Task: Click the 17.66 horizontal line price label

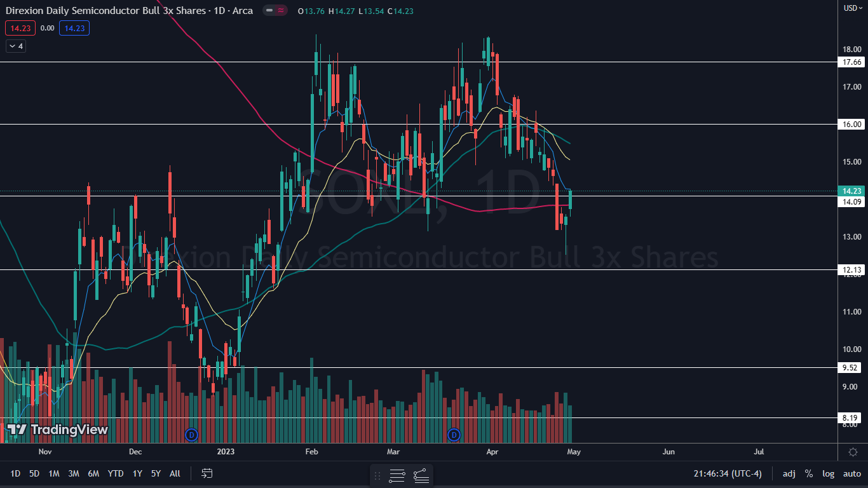Action: (x=851, y=62)
